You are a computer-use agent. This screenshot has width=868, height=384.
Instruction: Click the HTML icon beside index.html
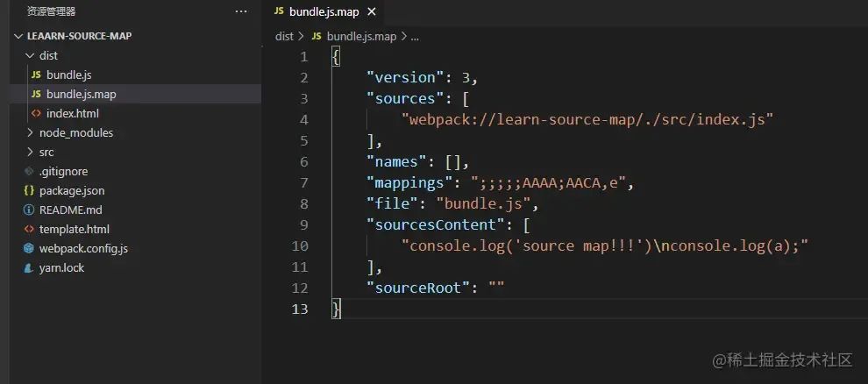[x=36, y=113]
